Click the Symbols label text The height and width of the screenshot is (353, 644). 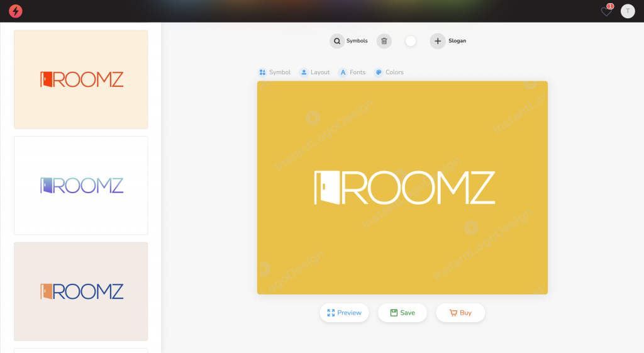(x=357, y=41)
